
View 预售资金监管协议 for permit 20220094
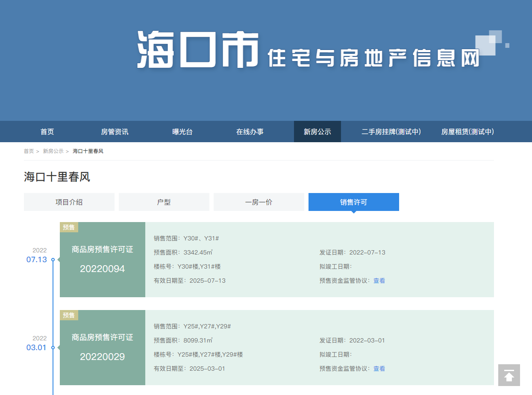(379, 281)
